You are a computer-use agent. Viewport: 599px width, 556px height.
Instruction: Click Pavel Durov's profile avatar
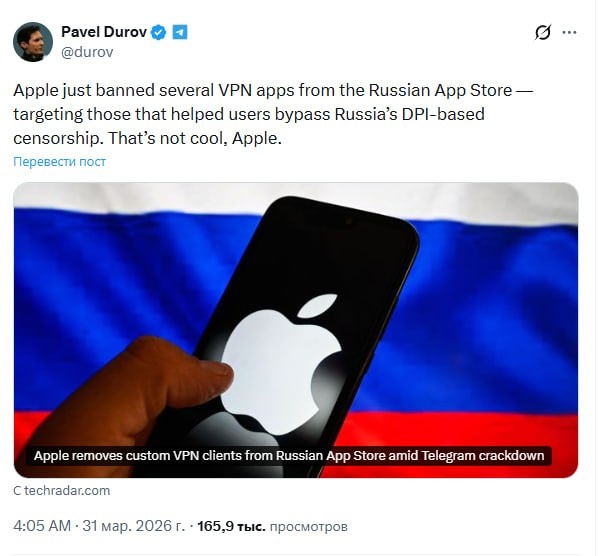33,42
